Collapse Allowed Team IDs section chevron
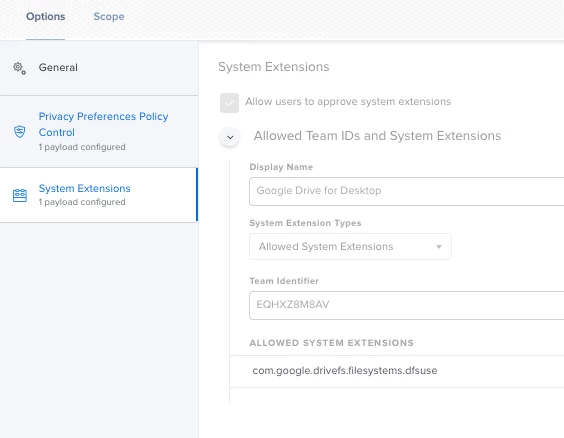This screenshot has height=438, width=564. pos(230,137)
